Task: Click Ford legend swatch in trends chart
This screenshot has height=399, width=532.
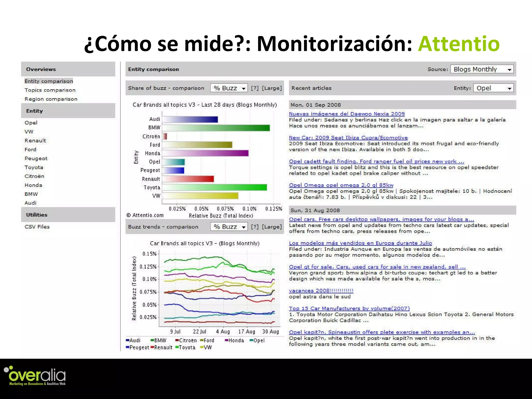Action: click(202, 341)
